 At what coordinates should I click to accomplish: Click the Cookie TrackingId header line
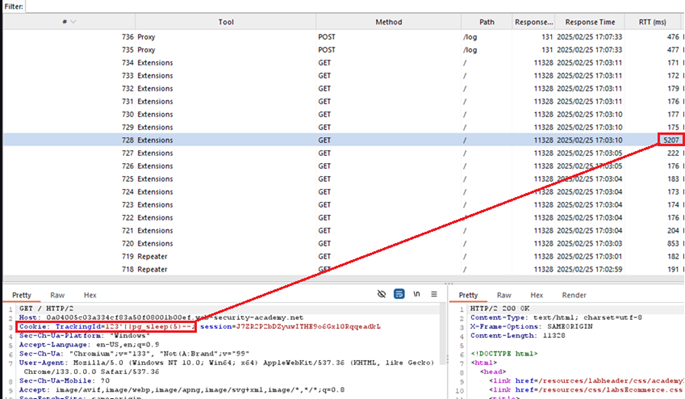tap(107, 326)
